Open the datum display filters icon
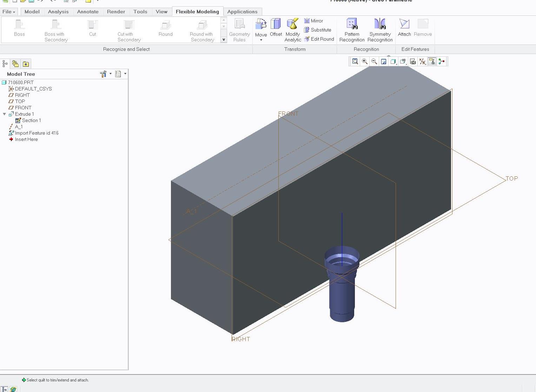 (x=422, y=61)
